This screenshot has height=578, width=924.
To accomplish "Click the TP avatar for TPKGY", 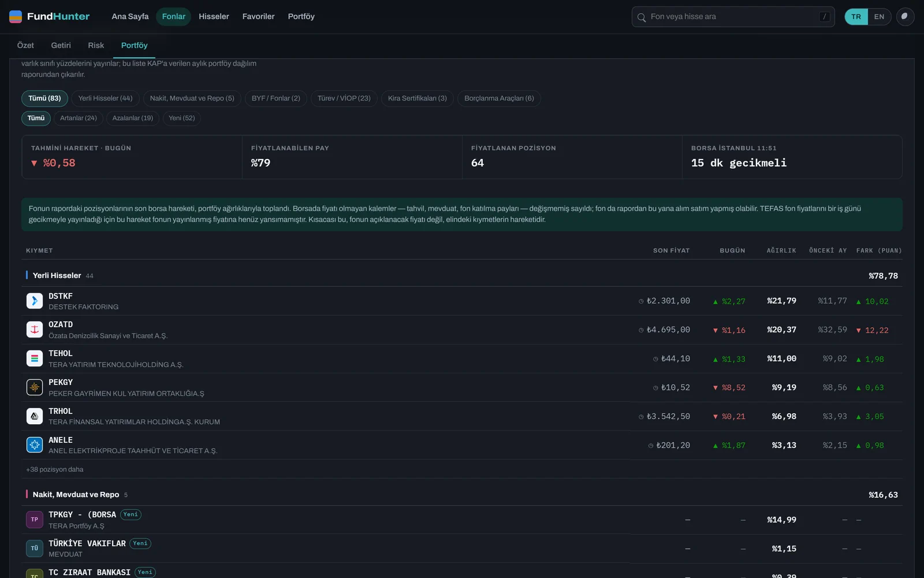I will 35,520.
